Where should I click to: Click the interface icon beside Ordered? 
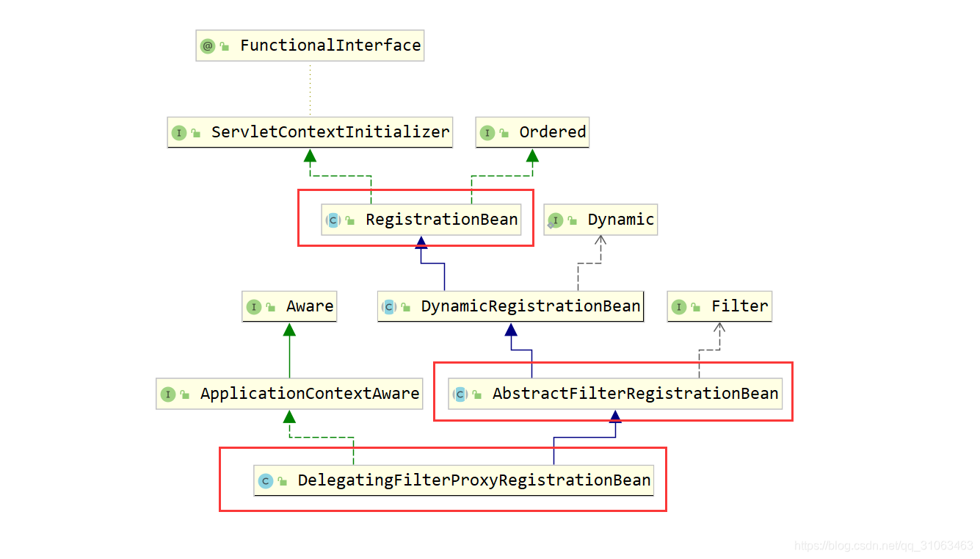(487, 132)
